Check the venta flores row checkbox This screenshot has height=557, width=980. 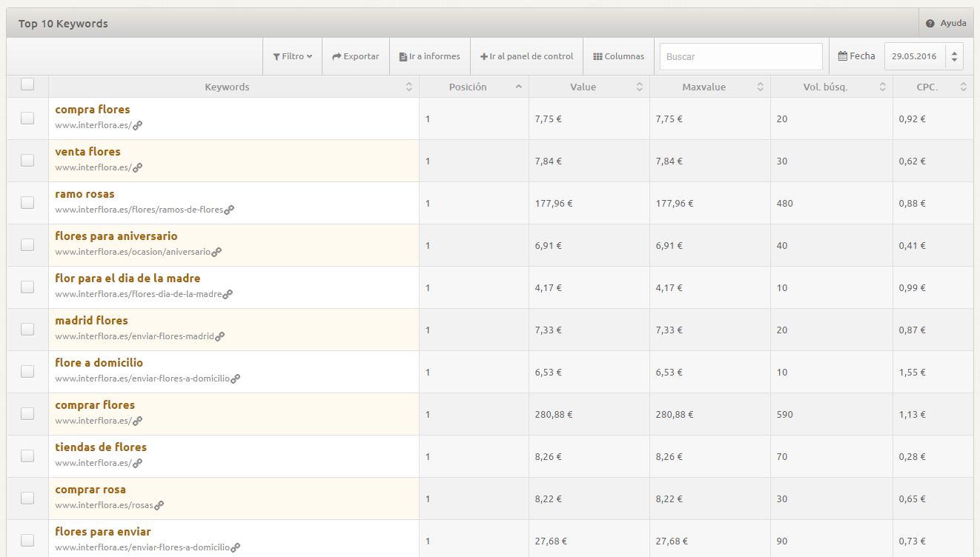(x=27, y=160)
